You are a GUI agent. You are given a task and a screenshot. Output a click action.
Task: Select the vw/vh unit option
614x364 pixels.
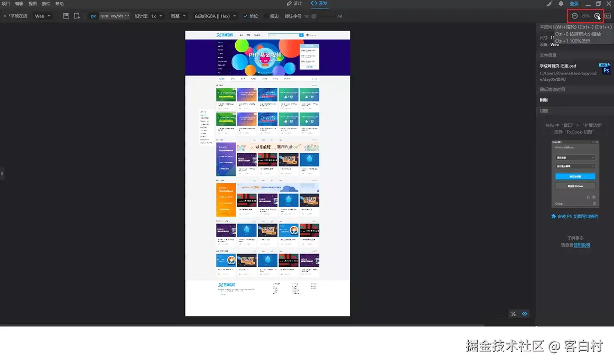[x=117, y=16]
